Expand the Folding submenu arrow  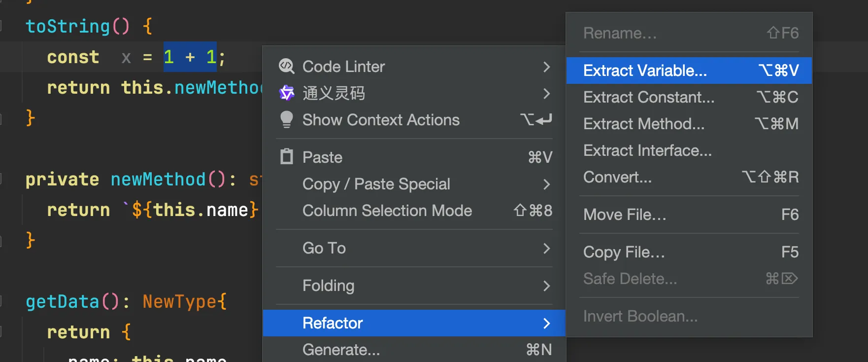click(x=546, y=286)
